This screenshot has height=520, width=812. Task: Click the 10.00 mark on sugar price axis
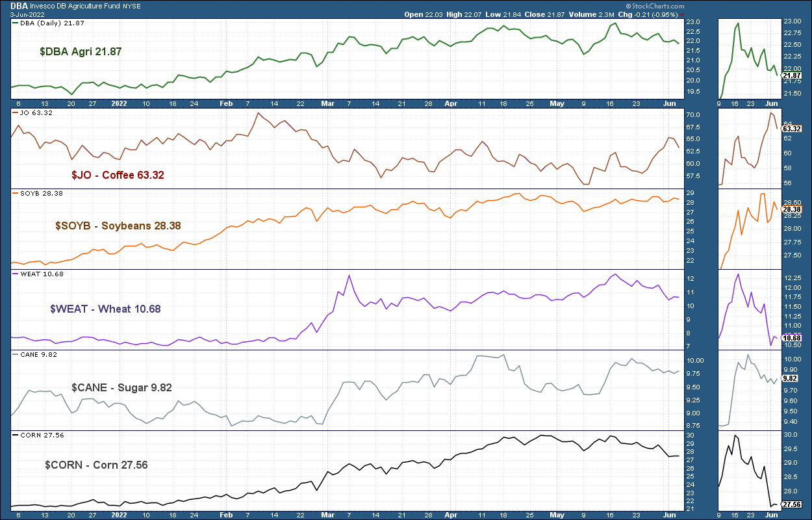(x=694, y=361)
